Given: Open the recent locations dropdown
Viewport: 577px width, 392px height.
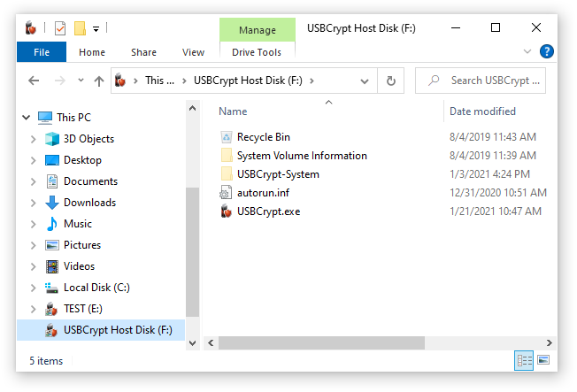Looking at the screenshot, I should click(81, 80).
